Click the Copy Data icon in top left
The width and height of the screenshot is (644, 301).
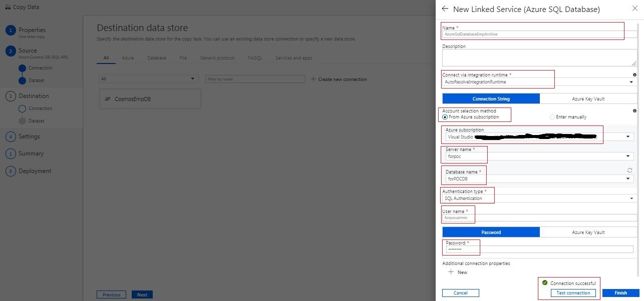click(9, 7)
